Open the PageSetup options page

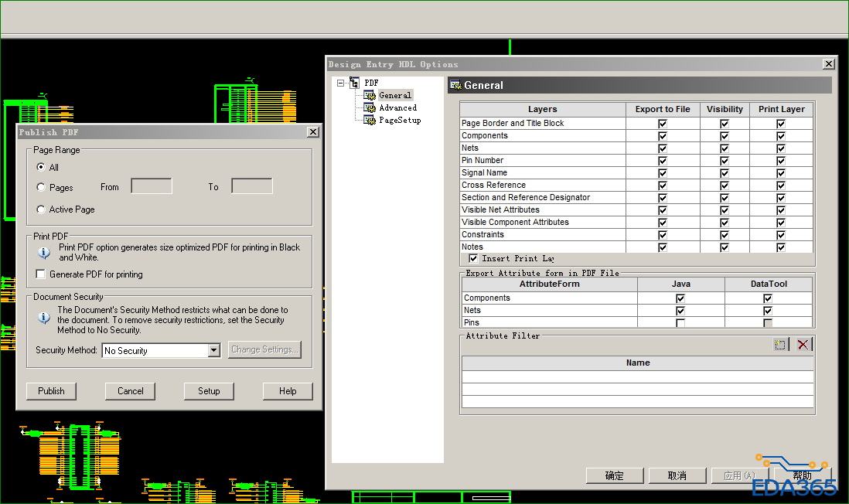point(399,121)
